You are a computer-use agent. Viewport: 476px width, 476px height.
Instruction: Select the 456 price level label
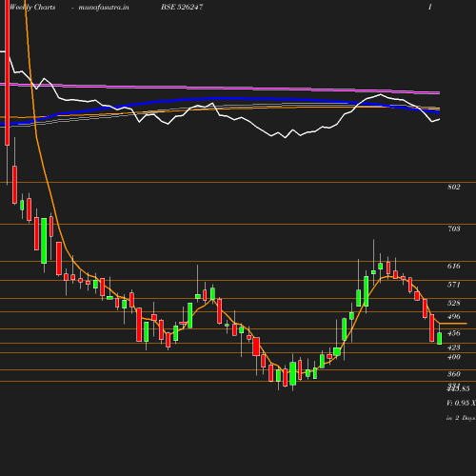(454, 333)
